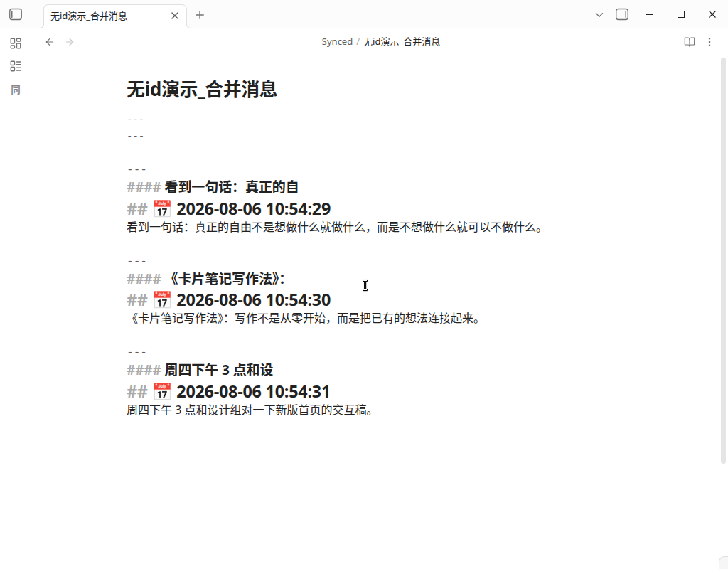This screenshot has width=728, height=569.
Task: Click the calendar emoji beside 10:54:29
Action: point(162,209)
